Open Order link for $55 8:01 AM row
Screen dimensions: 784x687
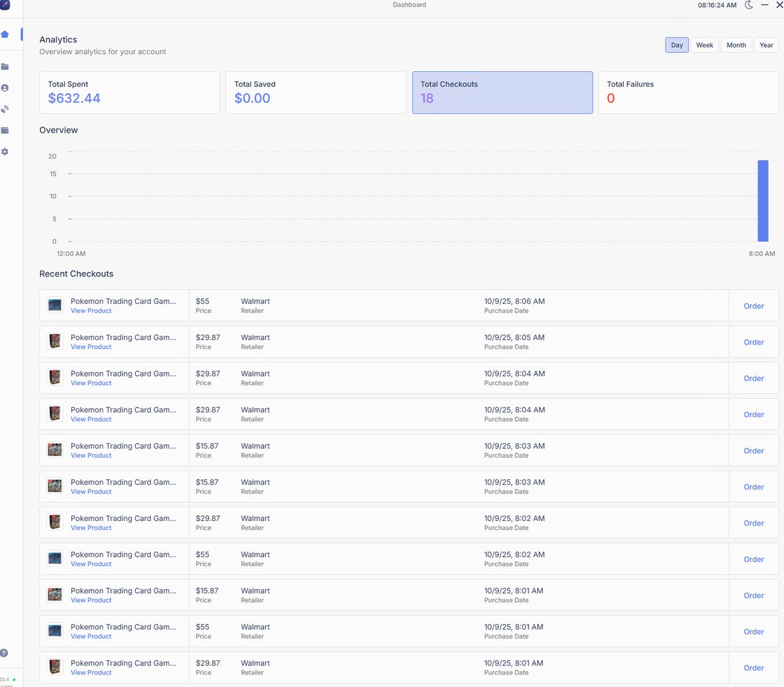pos(754,631)
